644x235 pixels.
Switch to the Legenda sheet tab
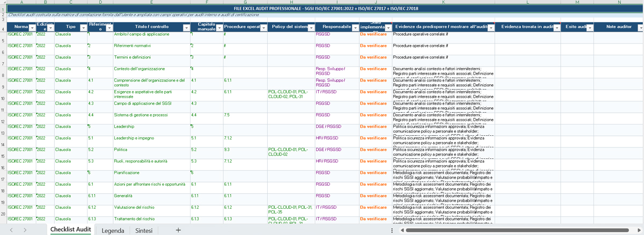(113, 230)
